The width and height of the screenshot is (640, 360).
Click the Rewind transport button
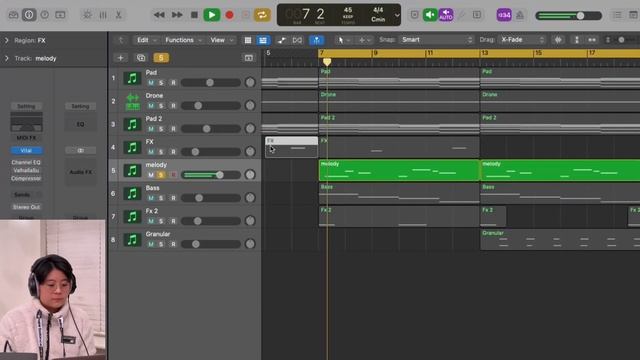pos(159,15)
